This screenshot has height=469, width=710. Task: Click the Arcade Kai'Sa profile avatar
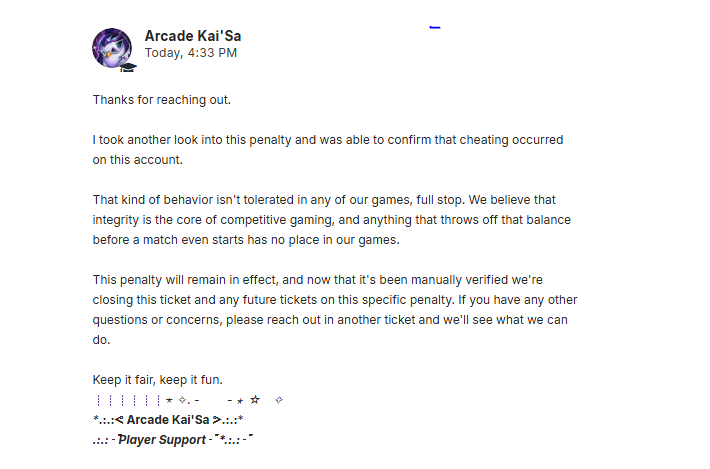(112, 48)
